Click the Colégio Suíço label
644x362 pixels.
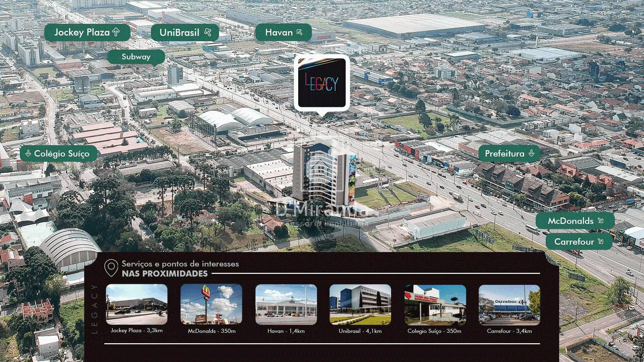coord(59,154)
